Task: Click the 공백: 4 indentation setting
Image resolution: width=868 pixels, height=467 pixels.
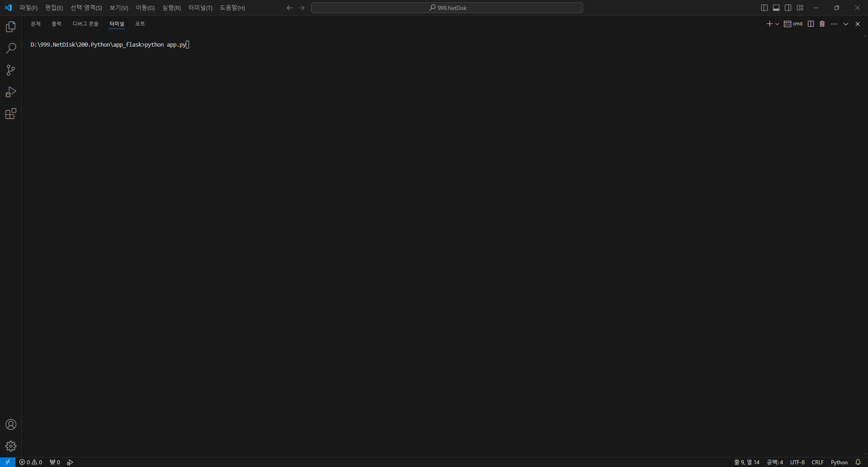Action: pyautogui.click(x=775, y=462)
